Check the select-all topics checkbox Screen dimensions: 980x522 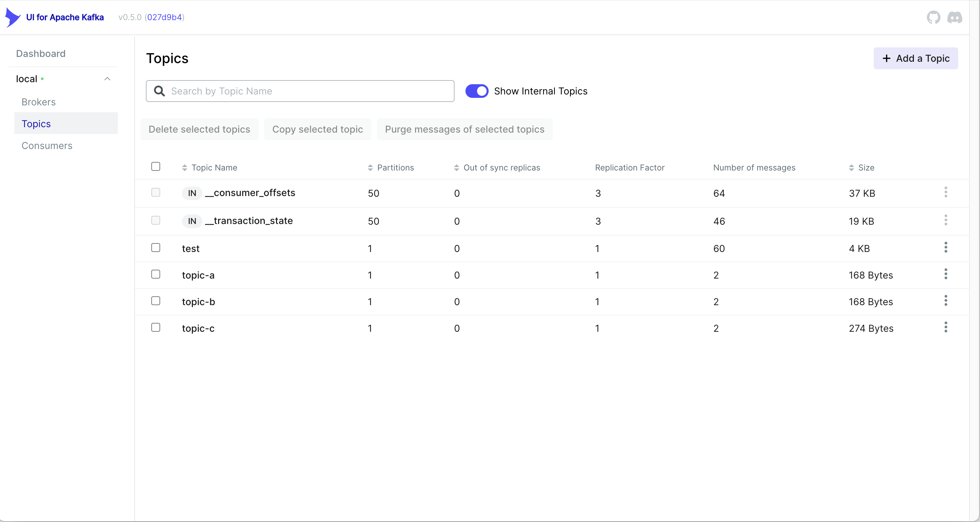(x=156, y=167)
